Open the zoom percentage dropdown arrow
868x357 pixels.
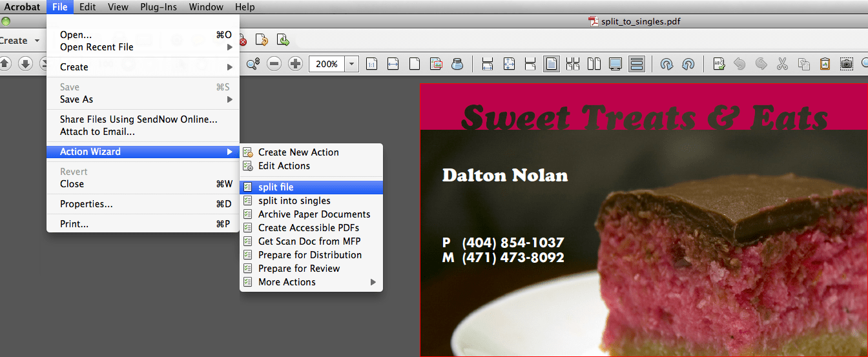(x=352, y=64)
